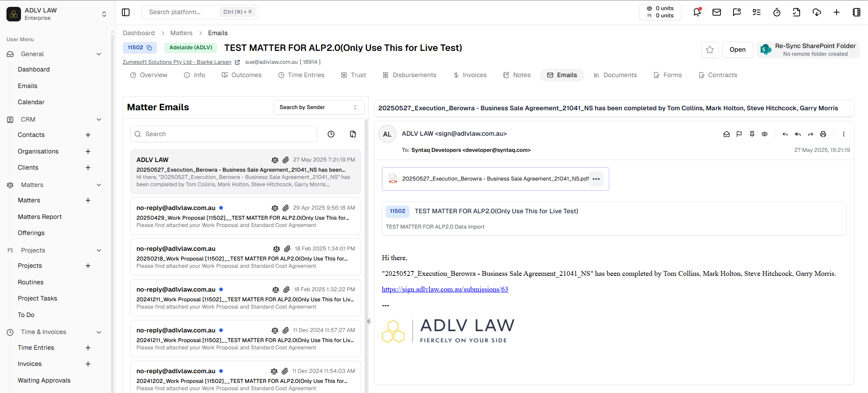Viewport: 868px width, 393px height.
Task: Toggle the eye visibility icon on email
Action: pyautogui.click(x=765, y=134)
